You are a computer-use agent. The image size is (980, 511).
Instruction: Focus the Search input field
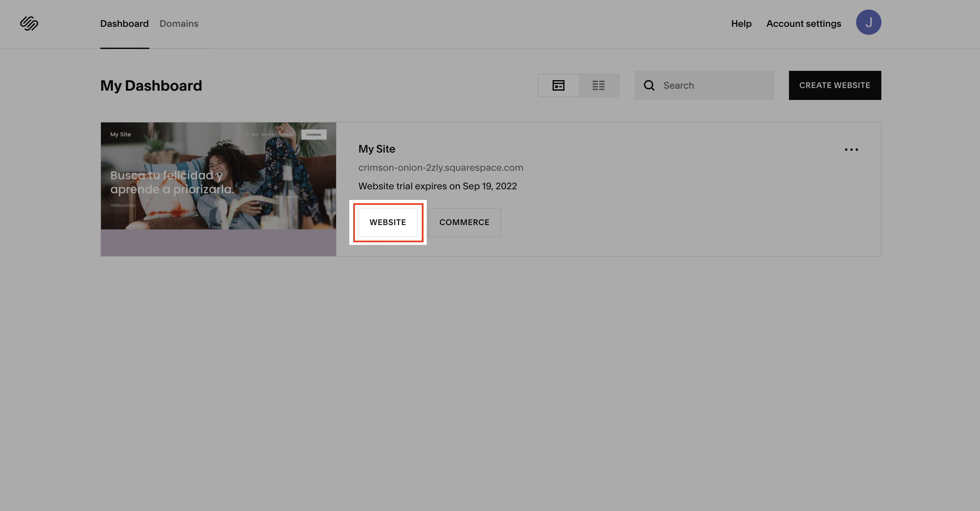[715, 85]
